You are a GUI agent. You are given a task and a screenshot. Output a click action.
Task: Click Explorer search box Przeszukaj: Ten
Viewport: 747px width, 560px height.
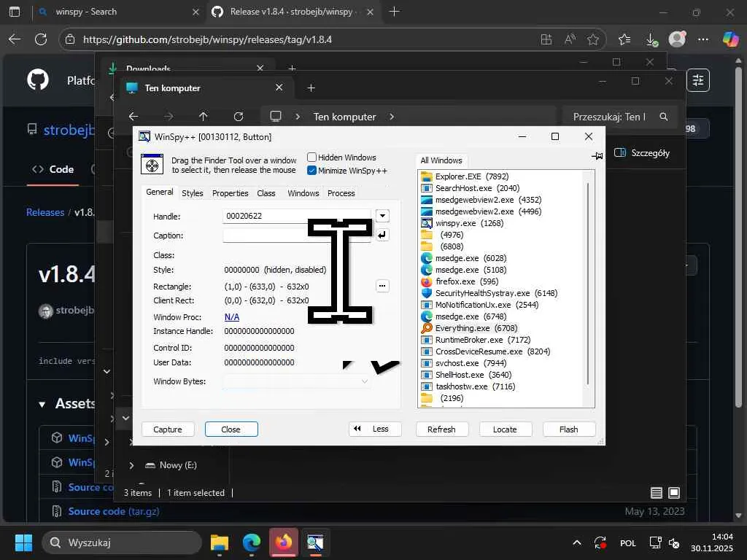619,117
